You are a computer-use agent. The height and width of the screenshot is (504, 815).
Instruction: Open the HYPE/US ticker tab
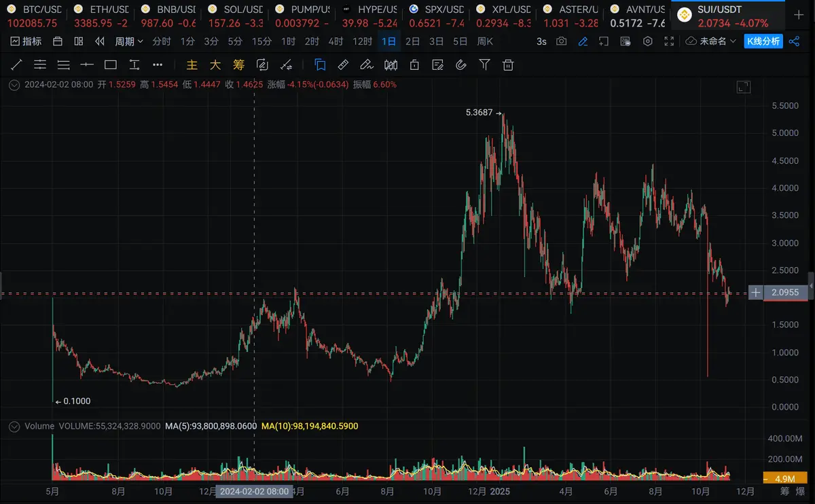(369, 16)
